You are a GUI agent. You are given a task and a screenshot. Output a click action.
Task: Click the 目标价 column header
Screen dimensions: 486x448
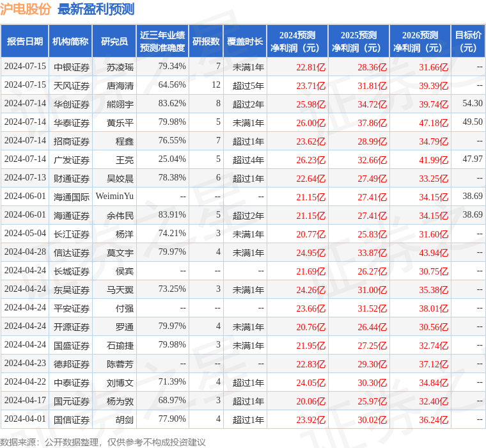pyautogui.click(x=468, y=41)
